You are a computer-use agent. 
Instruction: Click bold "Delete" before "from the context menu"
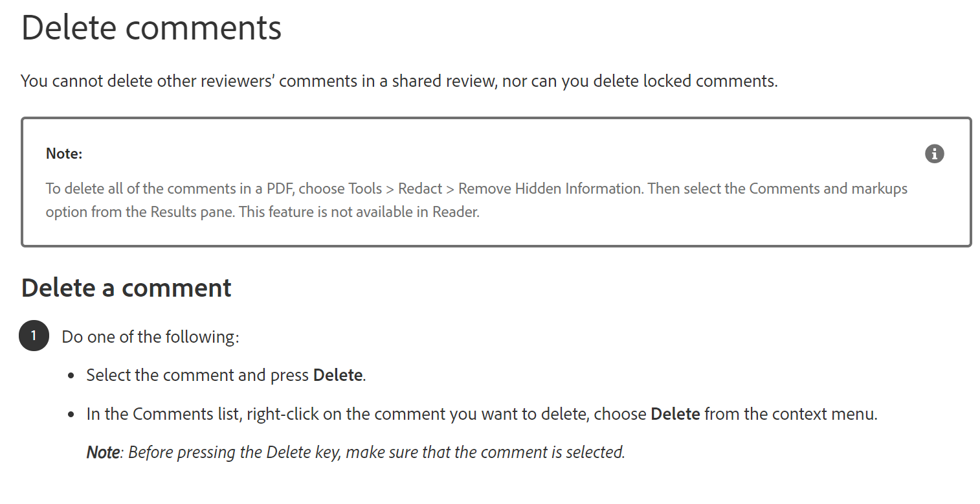(675, 414)
